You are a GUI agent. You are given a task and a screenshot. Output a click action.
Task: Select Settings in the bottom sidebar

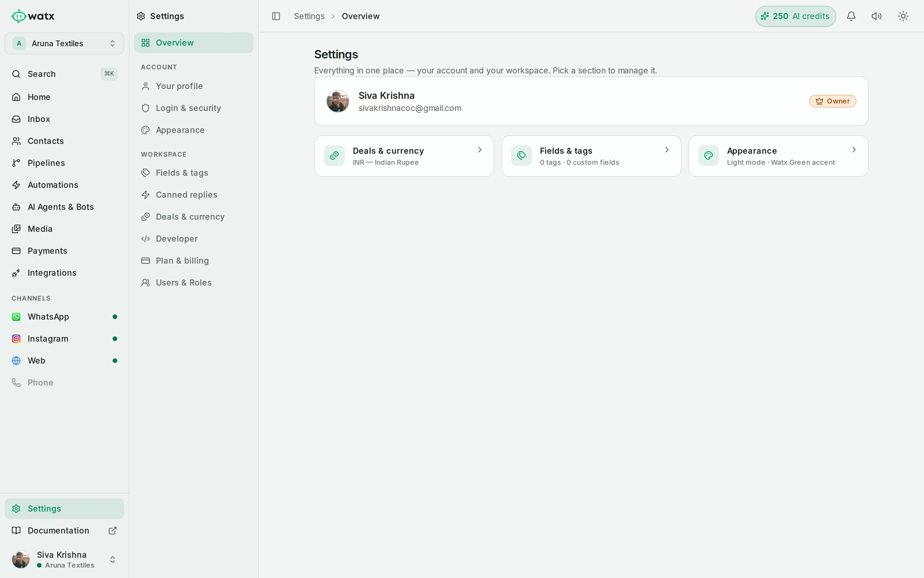click(x=64, y=508)
